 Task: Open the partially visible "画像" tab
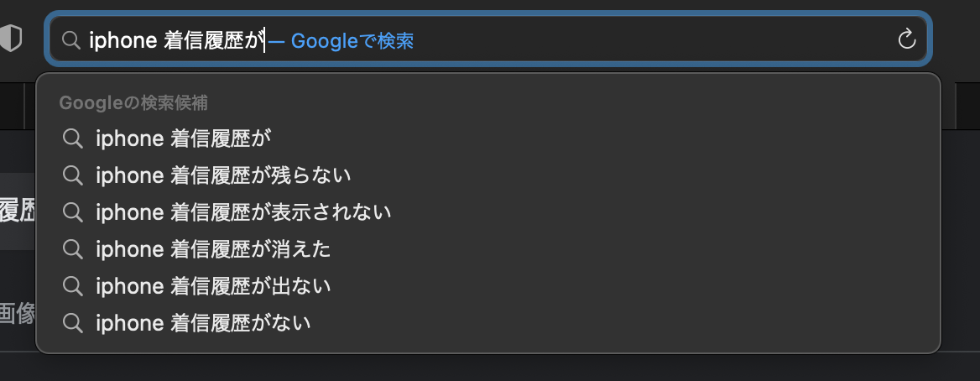click(x=17, y=314)
